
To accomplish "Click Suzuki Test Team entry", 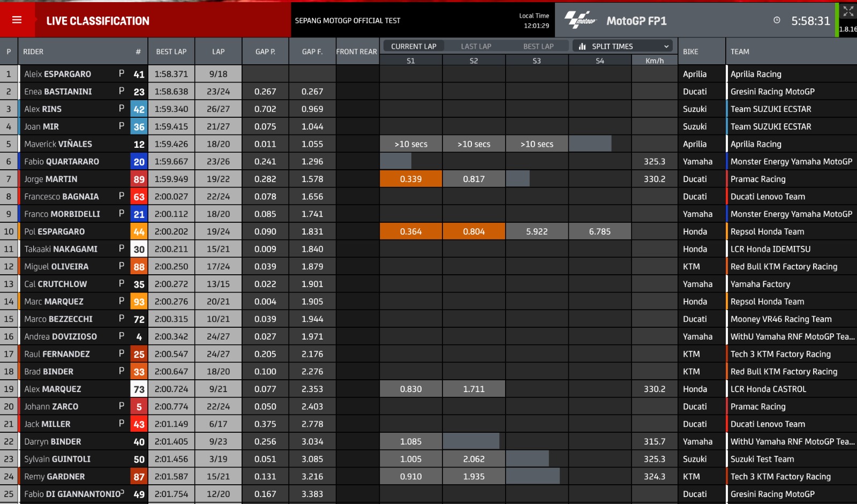I will 762,459.
